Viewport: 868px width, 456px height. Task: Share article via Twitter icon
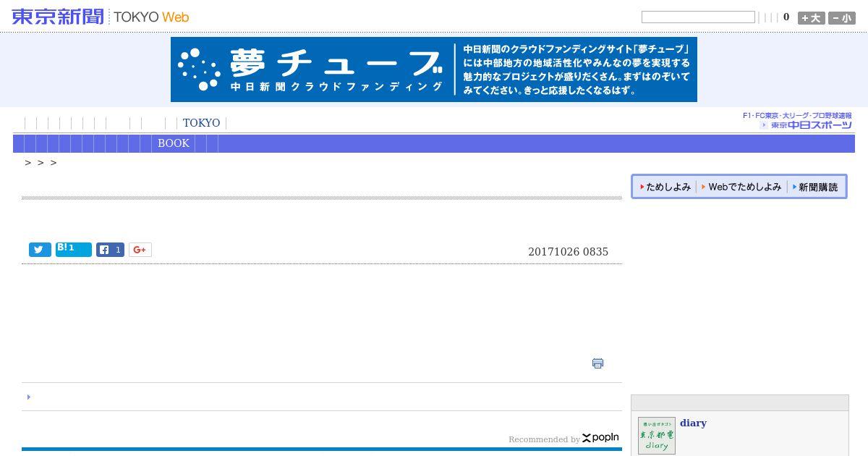[x=40, y=250]
